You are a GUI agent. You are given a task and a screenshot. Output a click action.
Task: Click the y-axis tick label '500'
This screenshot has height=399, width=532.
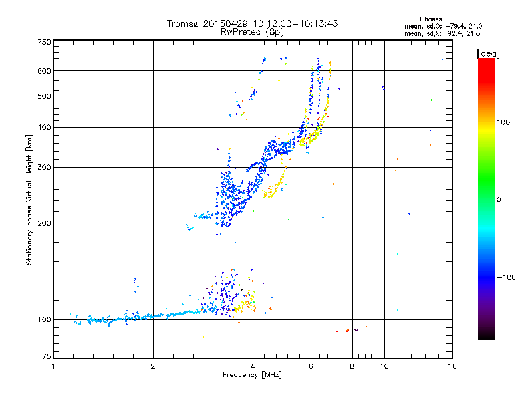pyautogui.click(x=44, y=96)
